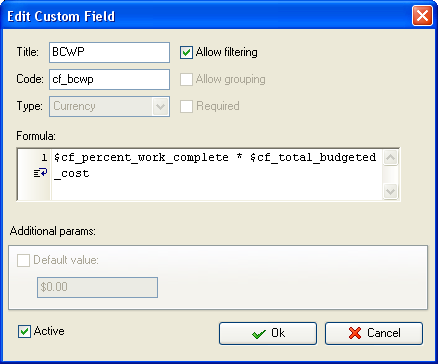Click formula scrollbar up arrow

390,157
